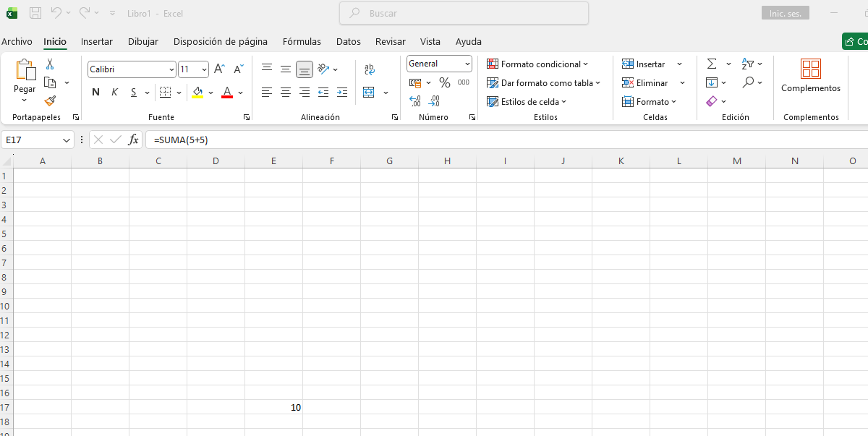
Task: Expand the General number format dropdown
Action: [467, 64]
